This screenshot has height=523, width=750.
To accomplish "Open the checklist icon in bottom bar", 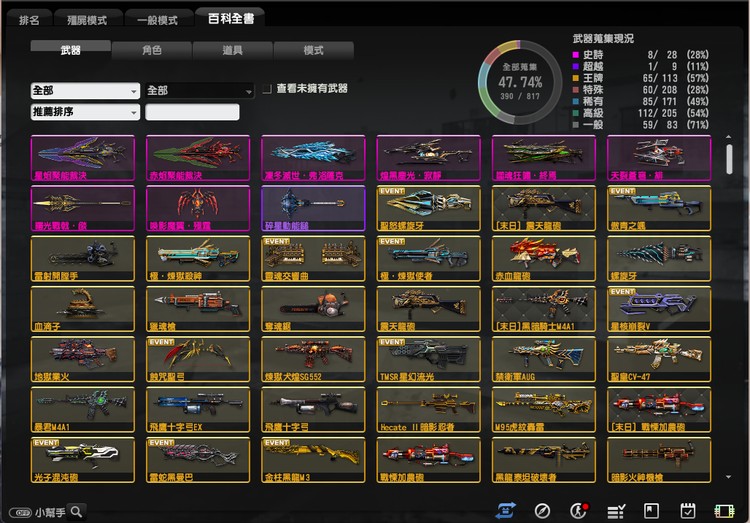I will tap(616, 512).
